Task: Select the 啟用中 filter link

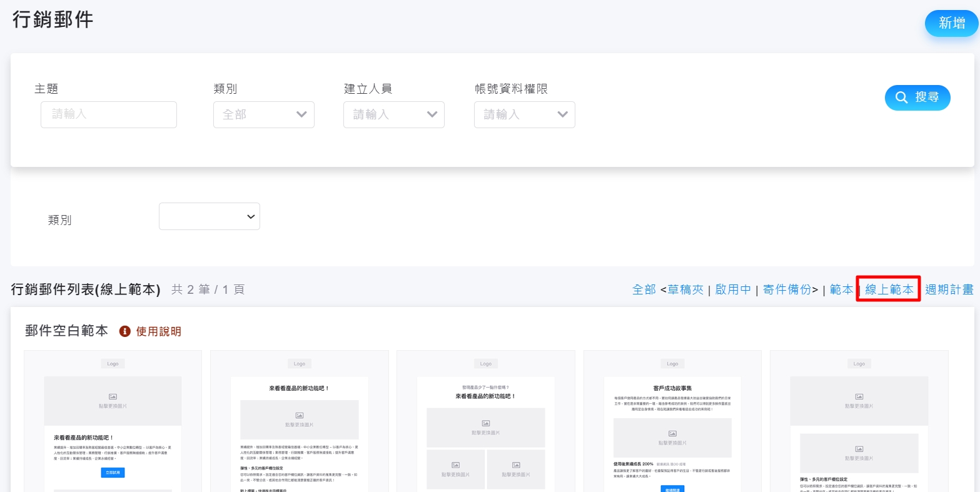Action: (x=732, y=289)
